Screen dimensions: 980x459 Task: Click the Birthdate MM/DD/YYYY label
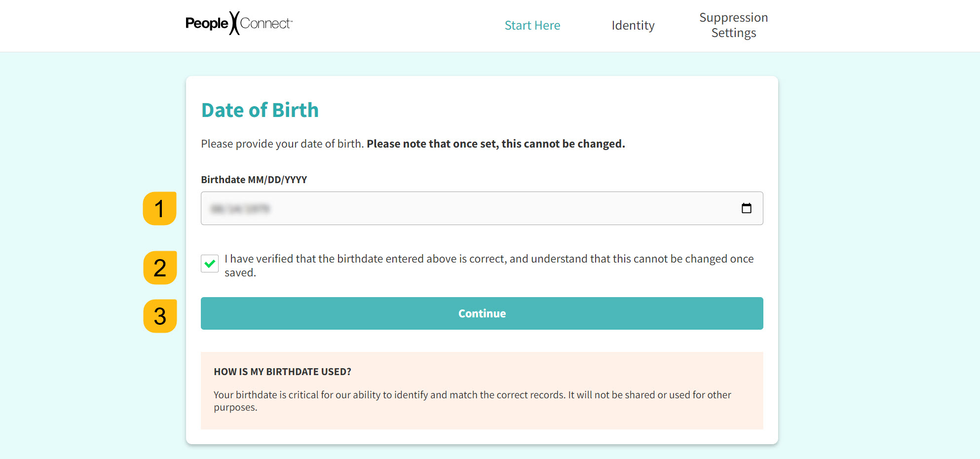[254, 180]
